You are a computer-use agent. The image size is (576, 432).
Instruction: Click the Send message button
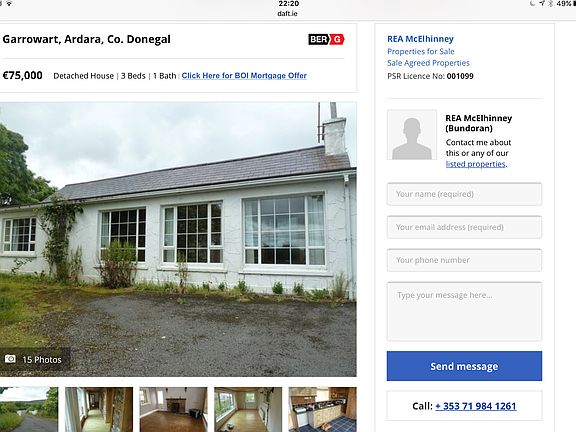click(464, 366)
